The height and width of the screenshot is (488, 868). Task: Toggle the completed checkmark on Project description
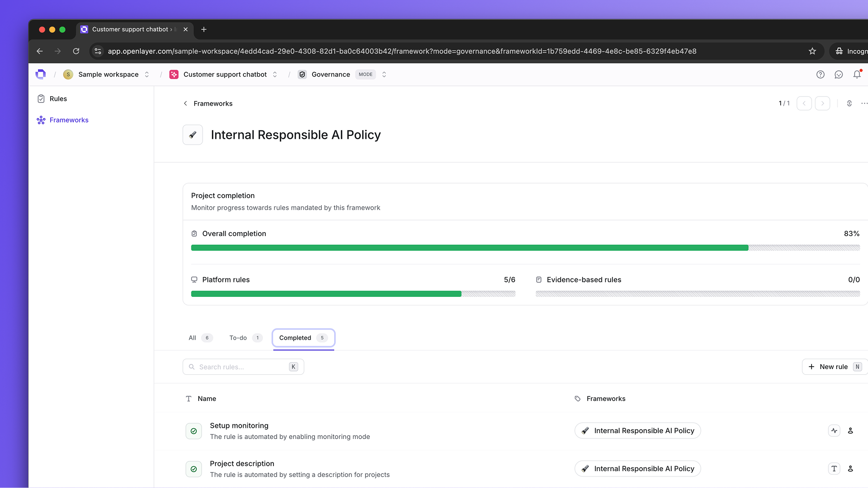click(193, 469)
